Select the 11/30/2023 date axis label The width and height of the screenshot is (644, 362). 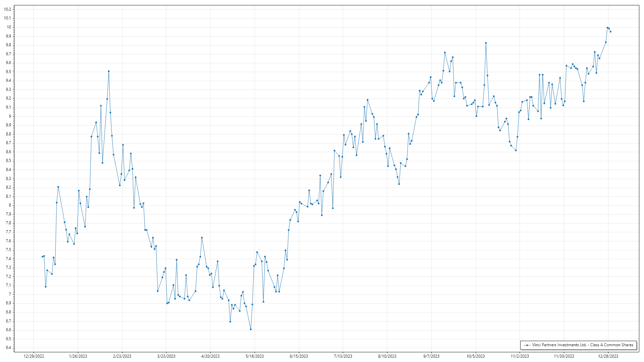point(564,356)
